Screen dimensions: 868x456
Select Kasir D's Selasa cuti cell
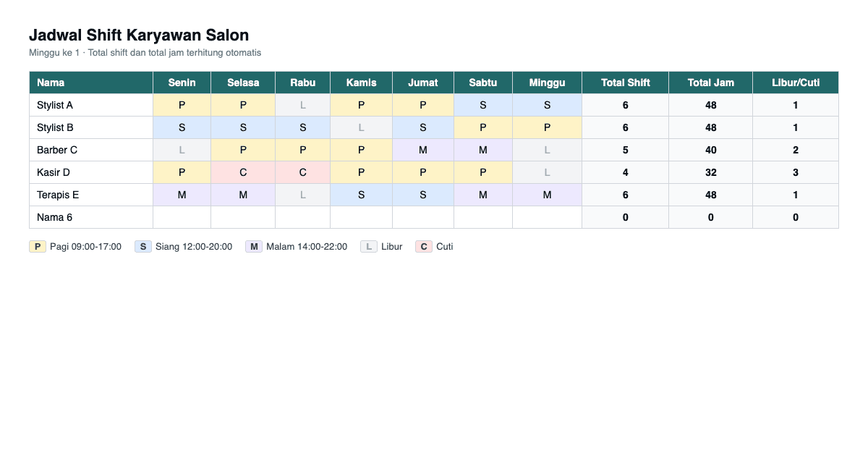click(x=243, y=172)
